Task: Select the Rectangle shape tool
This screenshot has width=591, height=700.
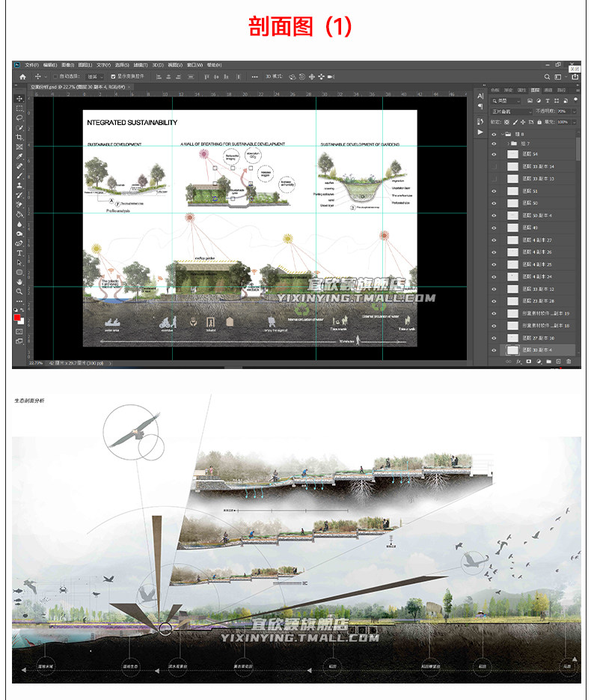Action: 19,273
